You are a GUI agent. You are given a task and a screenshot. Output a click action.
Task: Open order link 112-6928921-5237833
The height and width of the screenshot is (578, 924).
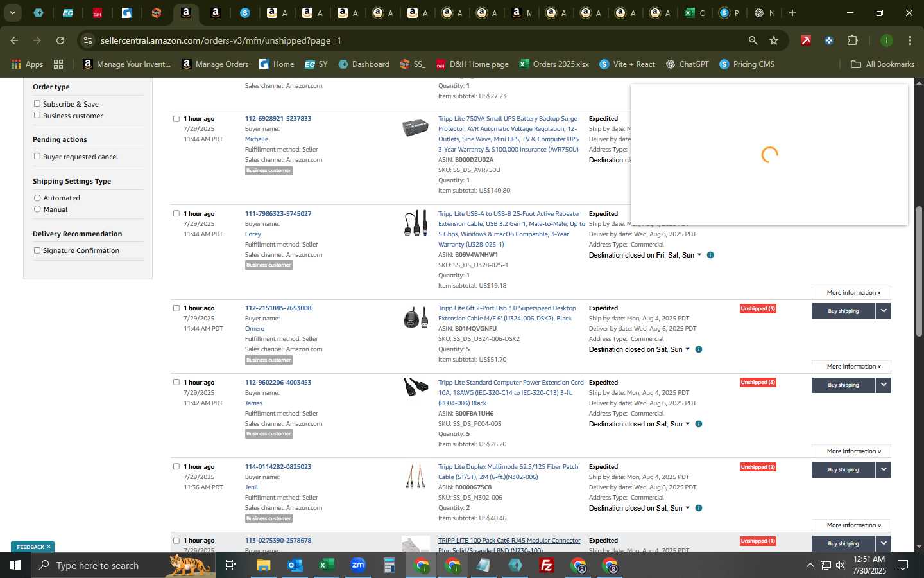(278, 119)
